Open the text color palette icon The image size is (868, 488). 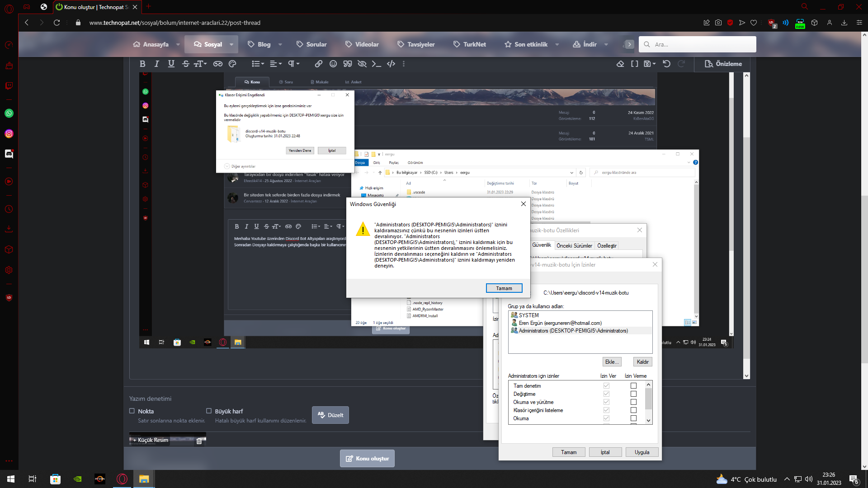[232, 64]
